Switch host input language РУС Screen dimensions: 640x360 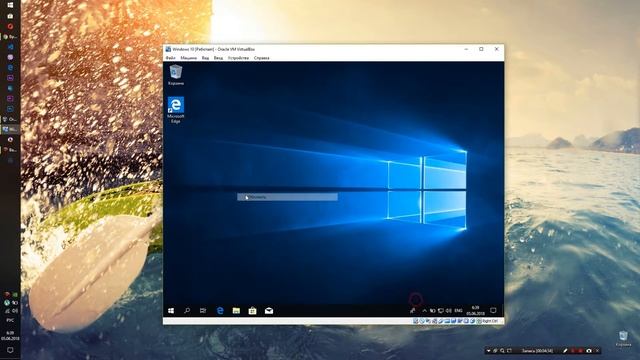(x=10, y=320)
